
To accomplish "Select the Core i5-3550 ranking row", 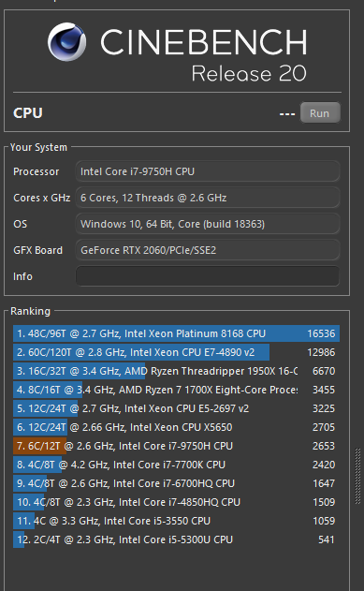I will 176,521.
